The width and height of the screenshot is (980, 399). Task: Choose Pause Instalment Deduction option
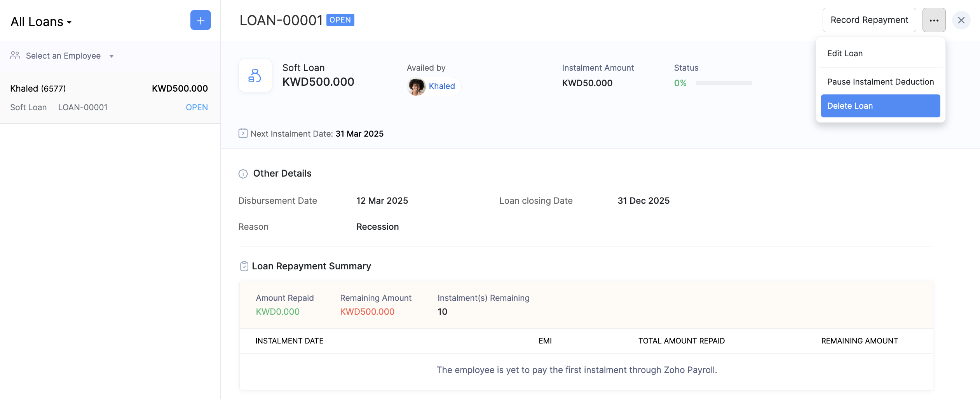[x=880, y=82]
